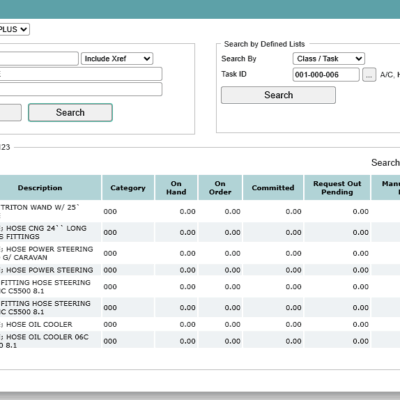
Task: Open the Class / Task dropdown
Action: click(x=329, y=59)
